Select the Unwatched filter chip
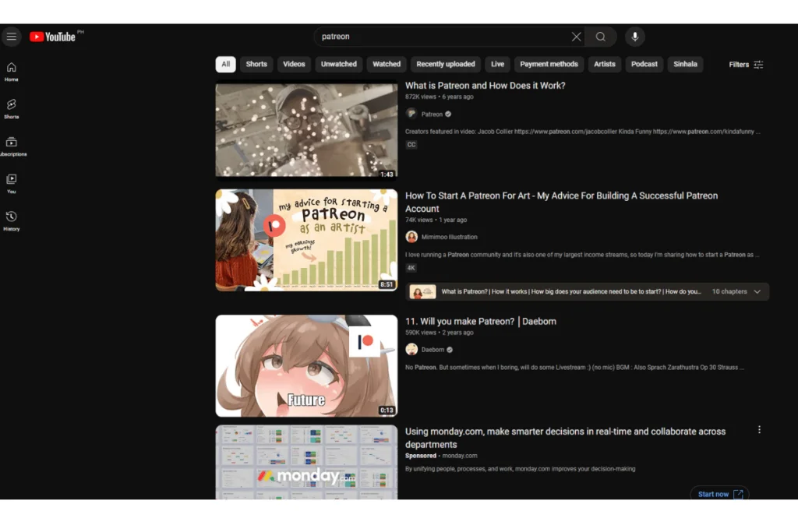 (x=338, y=64)
